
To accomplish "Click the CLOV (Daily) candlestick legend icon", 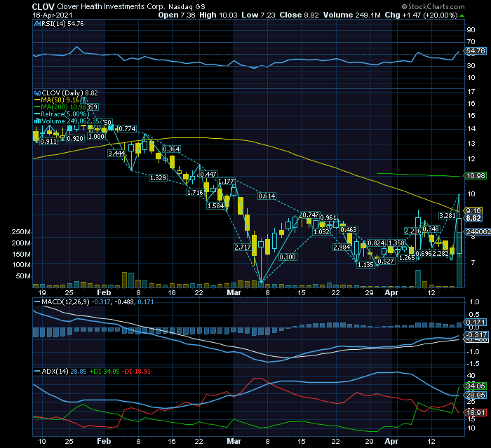I will [38, 93].
